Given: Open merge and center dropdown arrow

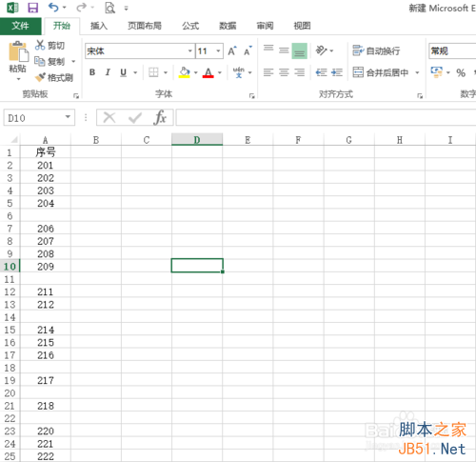Looking at the screenshot, I should coord(417,72).
